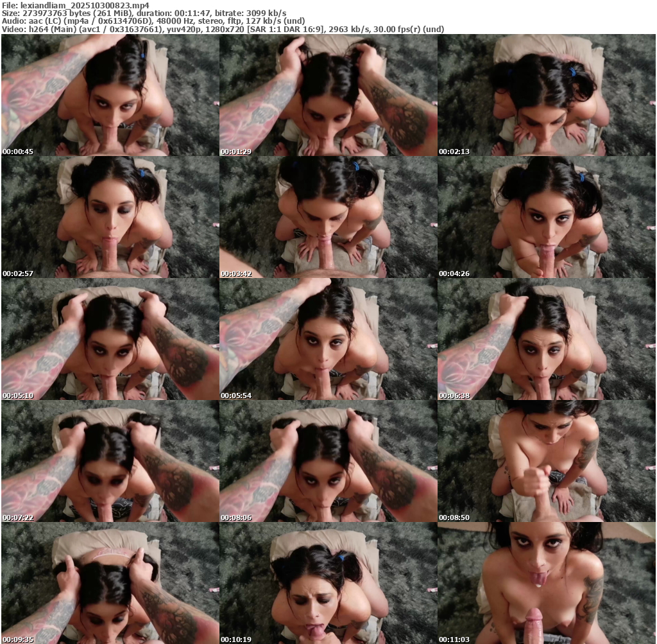Click the Video codec info line
Viewport: 657px width, 644px height.
point(223,30)
